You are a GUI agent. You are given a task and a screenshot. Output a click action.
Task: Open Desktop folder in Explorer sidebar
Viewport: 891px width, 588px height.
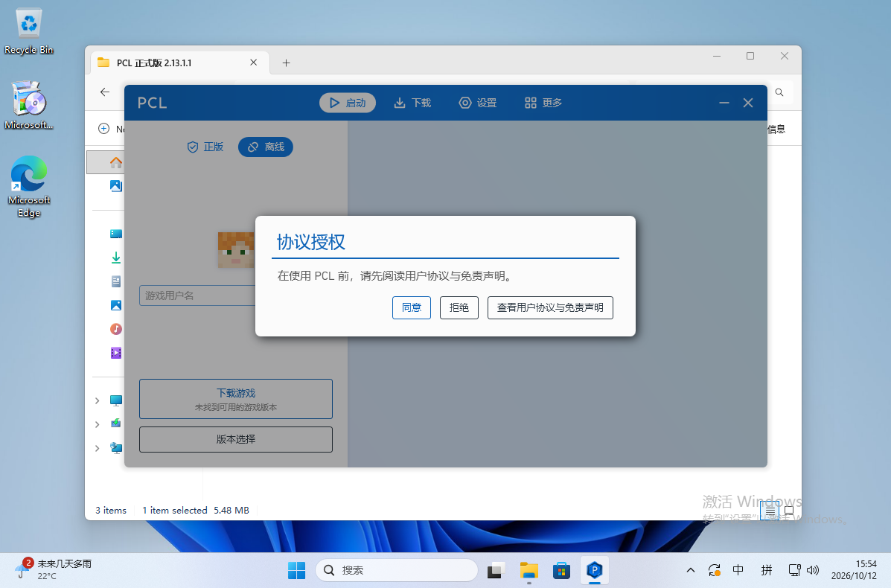tap(116, 234)
